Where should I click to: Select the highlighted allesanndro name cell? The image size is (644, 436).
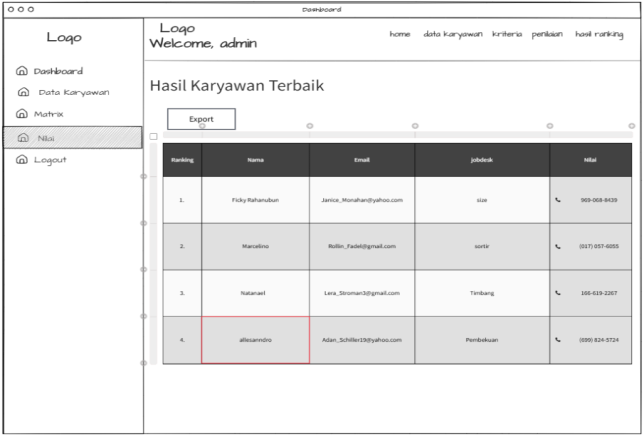(255, 340)
